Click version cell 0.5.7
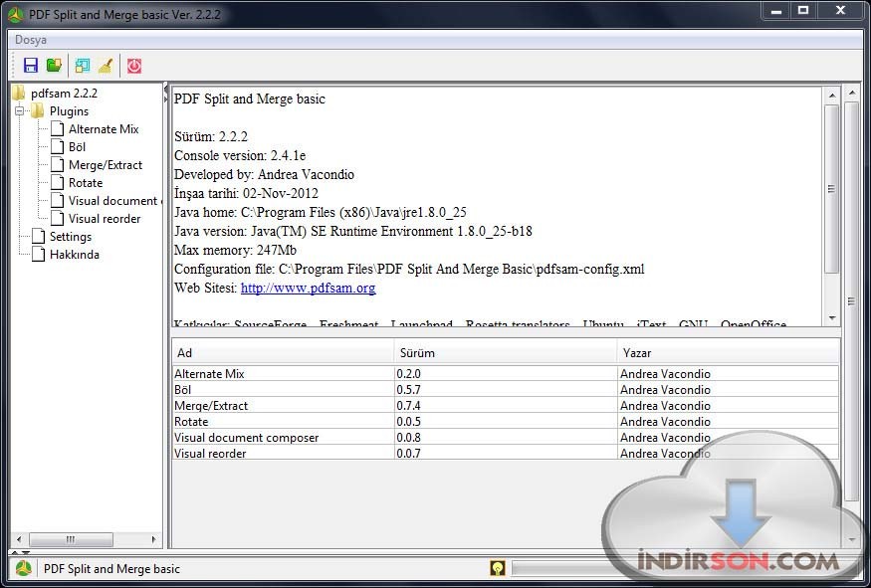This screenshot has width=871, height=588. (506, 389)
